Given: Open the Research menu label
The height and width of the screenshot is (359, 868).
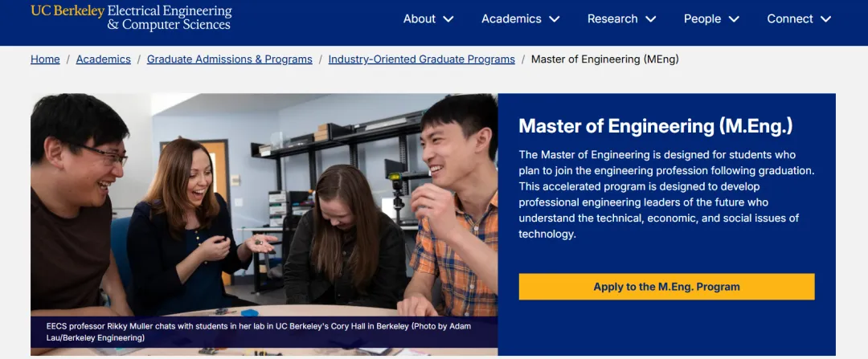Looking at the screenshot, I should (x=612, y=19).
